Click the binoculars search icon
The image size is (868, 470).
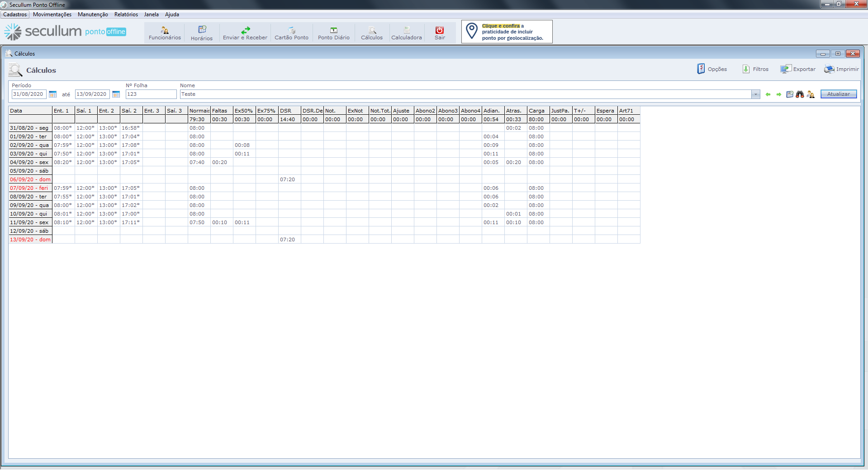pyautogui.click(x=800, y=94)
